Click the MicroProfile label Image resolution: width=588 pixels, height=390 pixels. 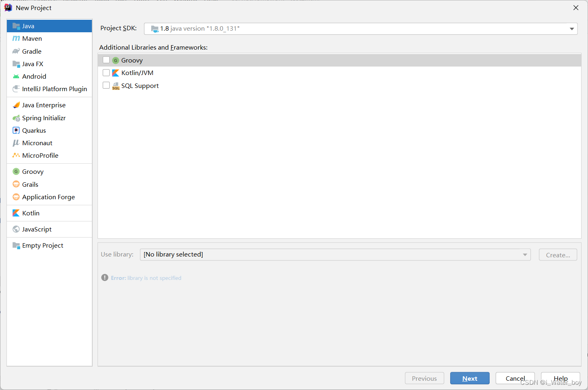point(40,155)
